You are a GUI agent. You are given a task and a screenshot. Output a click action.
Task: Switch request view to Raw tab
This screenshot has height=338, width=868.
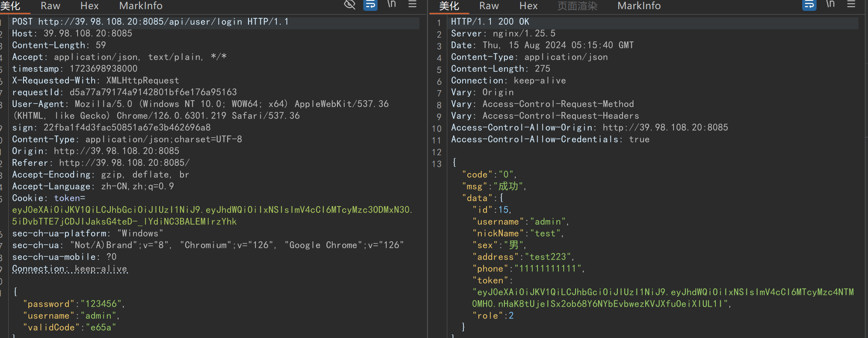pyautogui.click(x=50, y=6)
